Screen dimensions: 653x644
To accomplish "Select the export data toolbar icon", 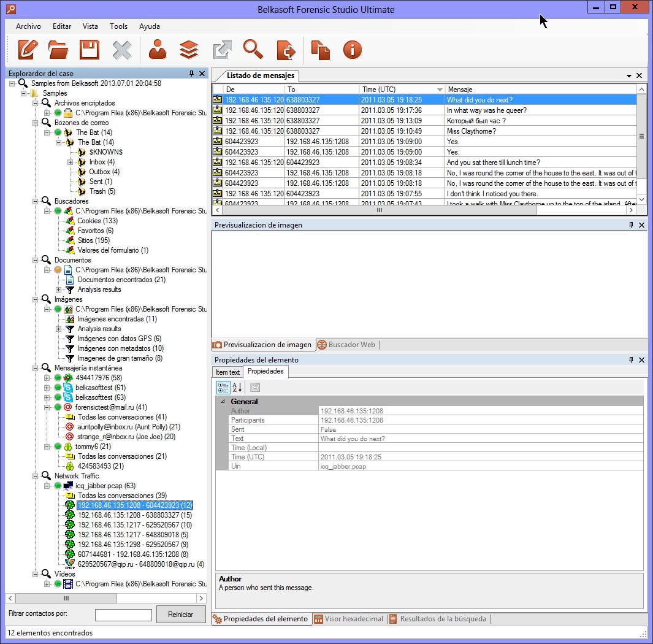I will (286, 50).
